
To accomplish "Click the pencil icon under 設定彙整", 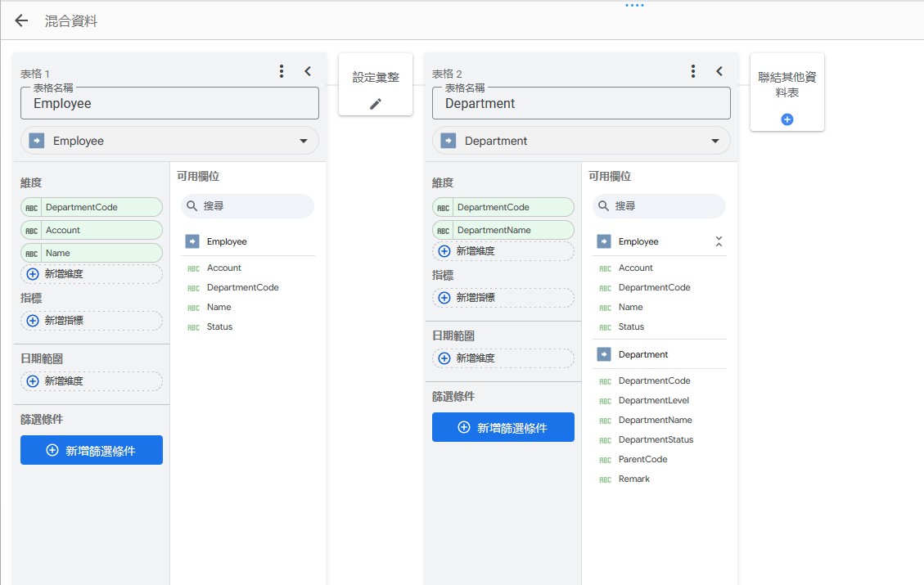I will pyautogui.click(x=376, y=103).
